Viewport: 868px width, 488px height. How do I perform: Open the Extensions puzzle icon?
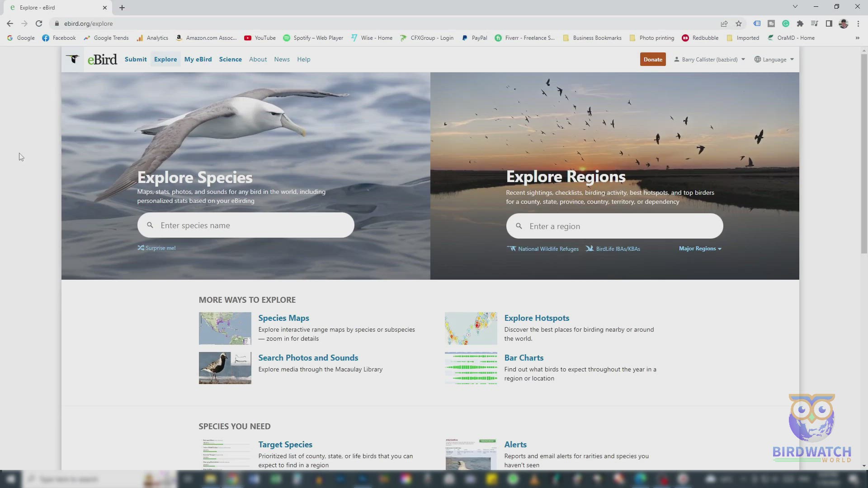click(800, 23)
